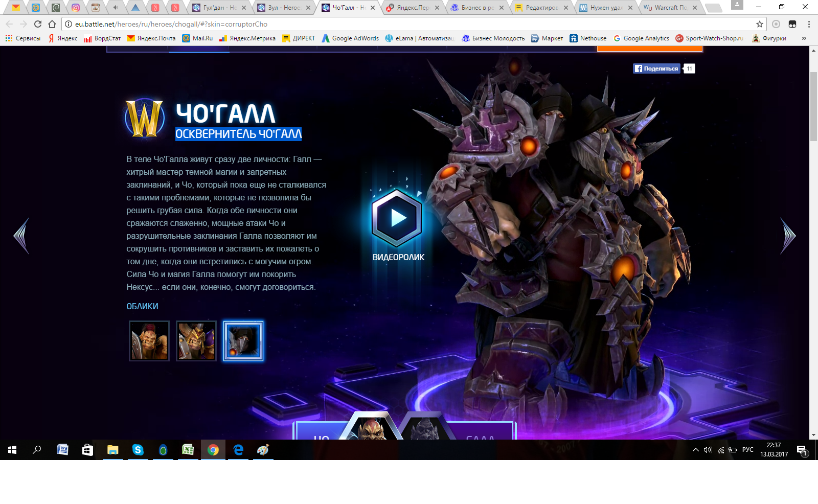The width and height of the screenshot is (818, 504).
Task: Play the hero video clip
Action: [397, 218]
